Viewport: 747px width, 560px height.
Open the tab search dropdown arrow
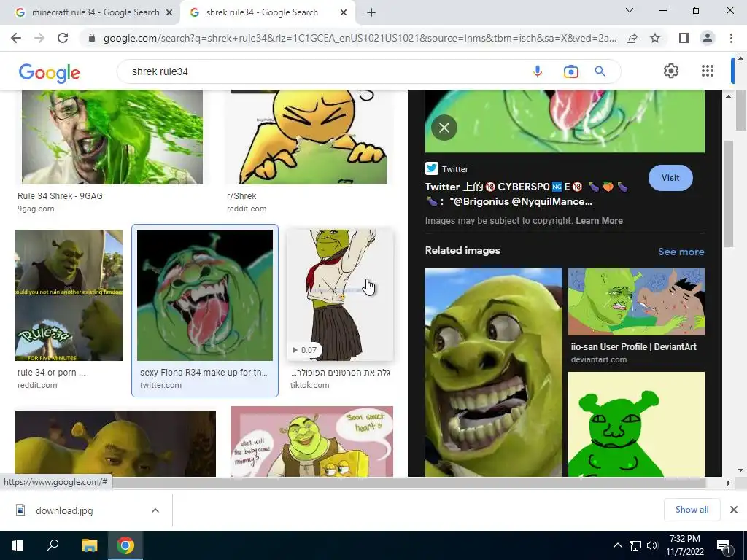[630, 10]
